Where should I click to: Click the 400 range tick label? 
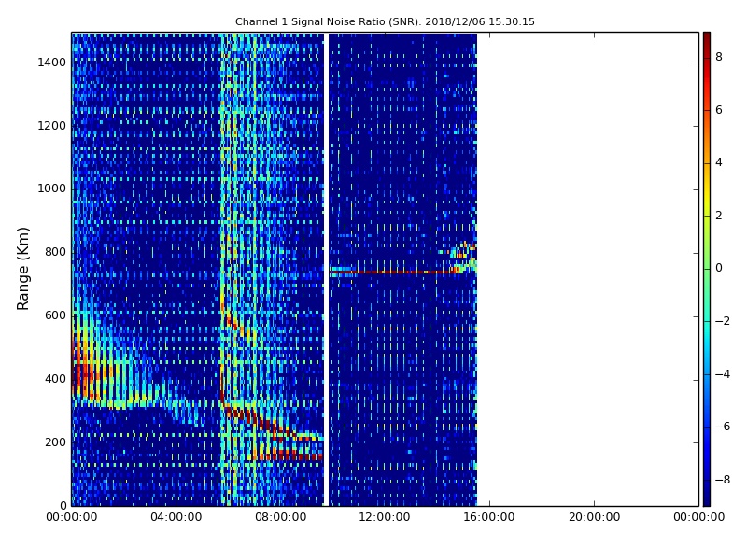[55, 379]
